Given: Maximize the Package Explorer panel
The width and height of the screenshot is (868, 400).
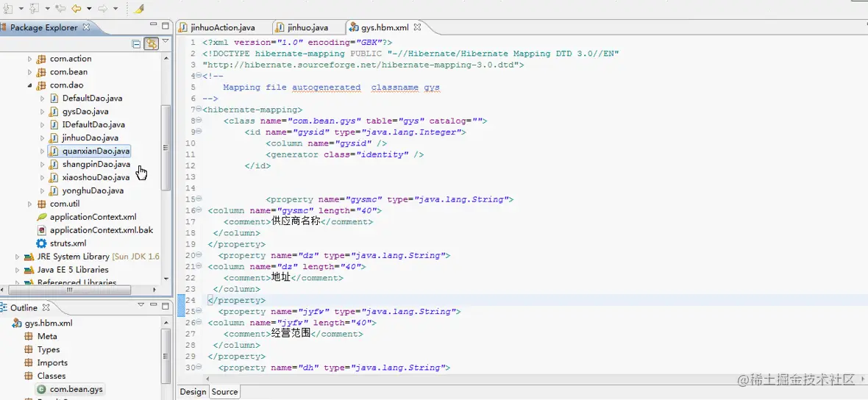Looking at the screenshot, I should tap(165, 26).
